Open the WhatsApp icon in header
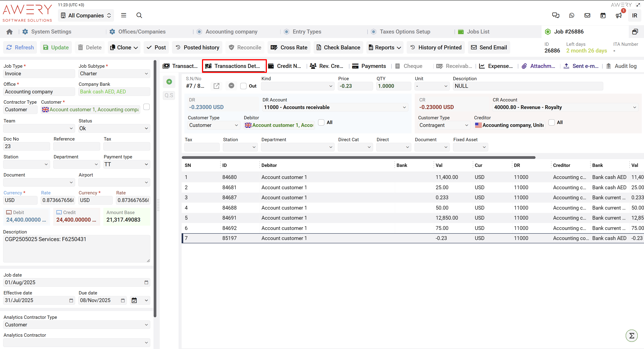 click(x=572, y=15)
